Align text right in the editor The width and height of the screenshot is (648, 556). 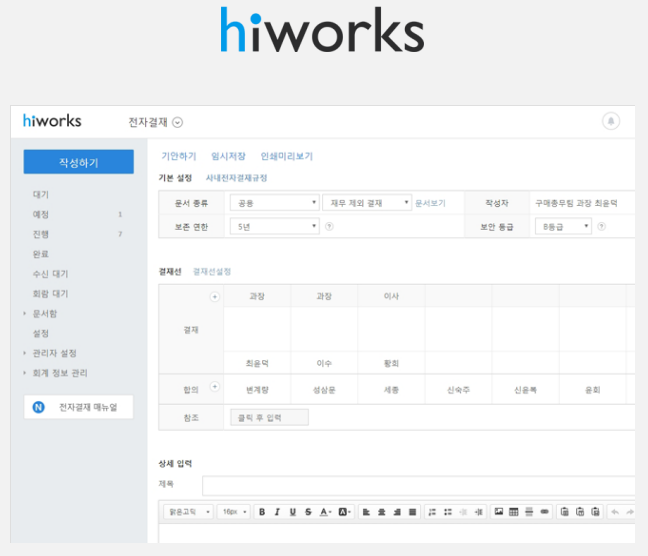coord(397,512)
